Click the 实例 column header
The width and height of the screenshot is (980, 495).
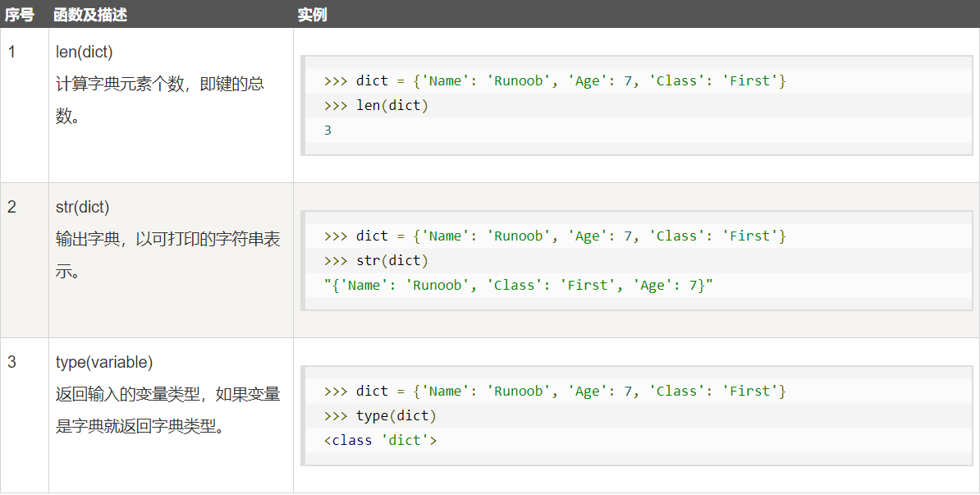pos(312,15)
